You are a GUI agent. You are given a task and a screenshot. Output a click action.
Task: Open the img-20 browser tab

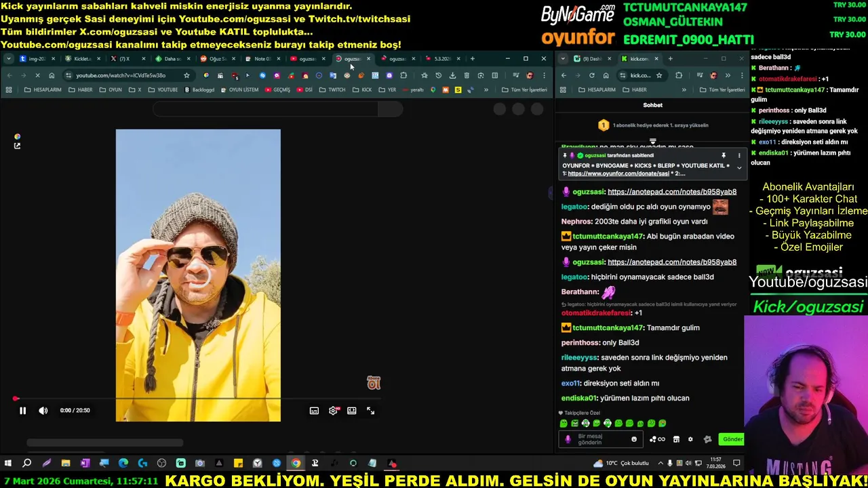coord(37,59)
